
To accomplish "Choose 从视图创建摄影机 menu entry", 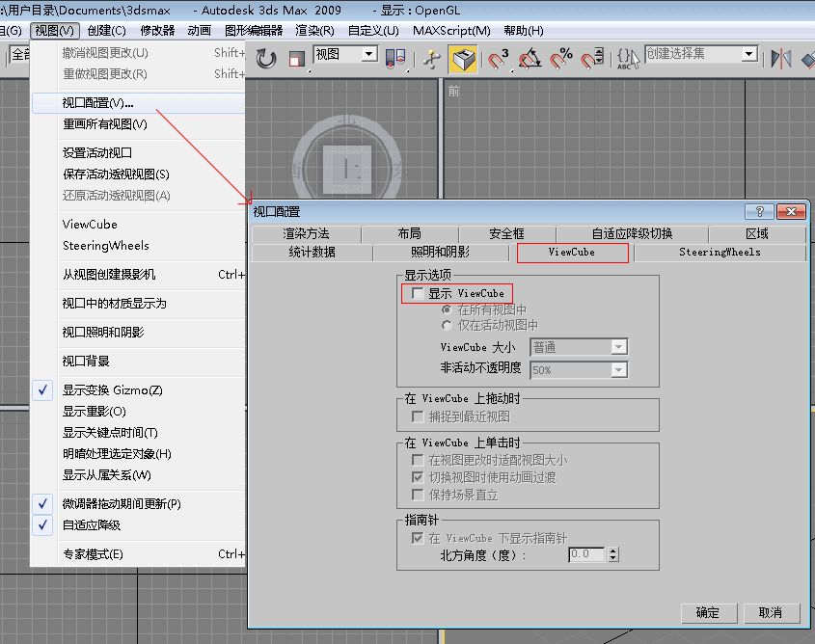I will pyautogui.click(x=139, y=274).
